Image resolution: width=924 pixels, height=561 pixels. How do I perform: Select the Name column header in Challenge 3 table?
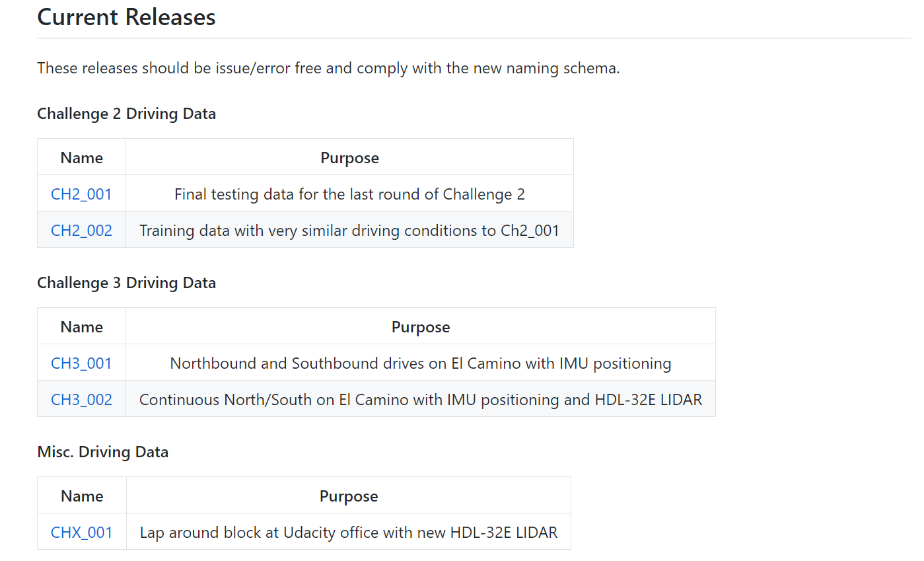(x=81, y=326)
